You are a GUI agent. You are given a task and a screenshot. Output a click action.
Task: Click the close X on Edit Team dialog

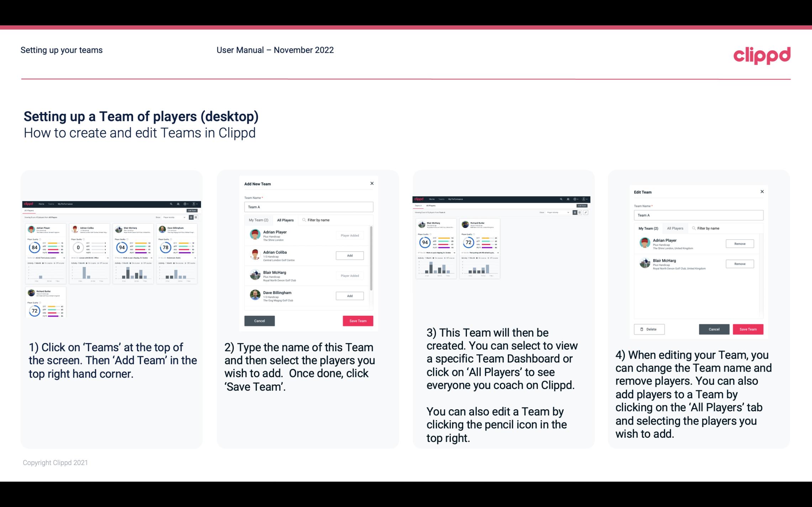pyautogui.click(x=762, y=192)
